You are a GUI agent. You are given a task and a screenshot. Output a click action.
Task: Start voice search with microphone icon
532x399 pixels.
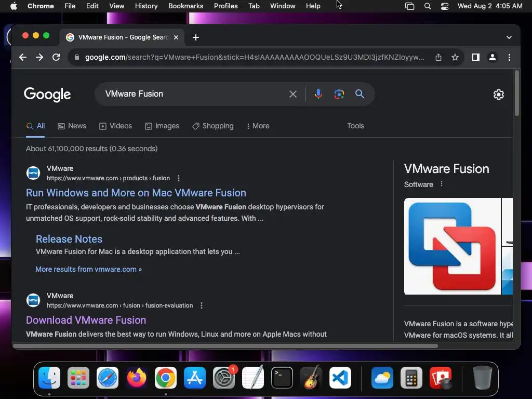[318, 94]
